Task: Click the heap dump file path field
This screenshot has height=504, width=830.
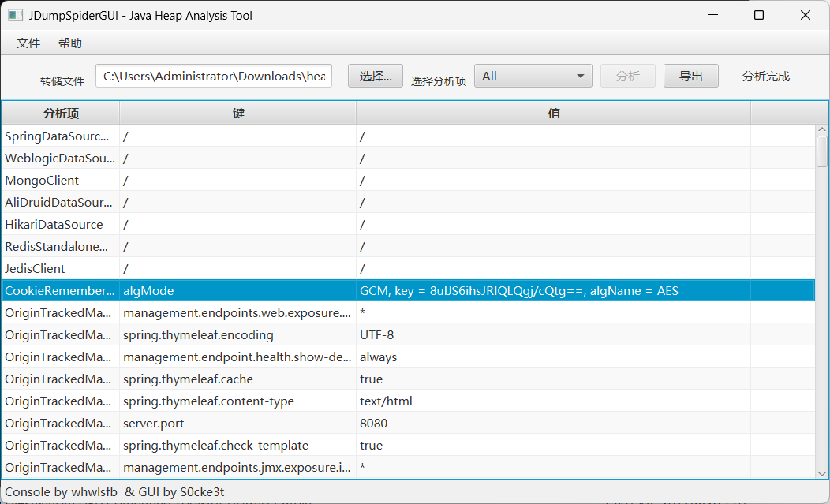Action: coord(214,76)
